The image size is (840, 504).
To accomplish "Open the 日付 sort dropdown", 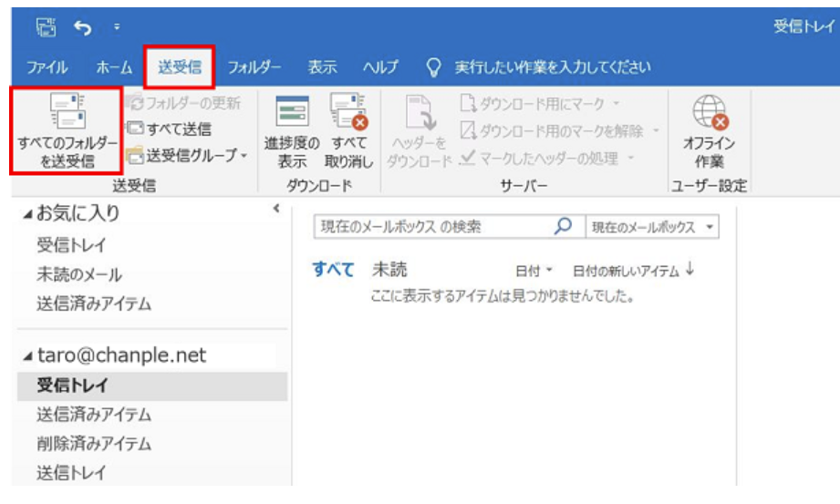I will (534, 271).
